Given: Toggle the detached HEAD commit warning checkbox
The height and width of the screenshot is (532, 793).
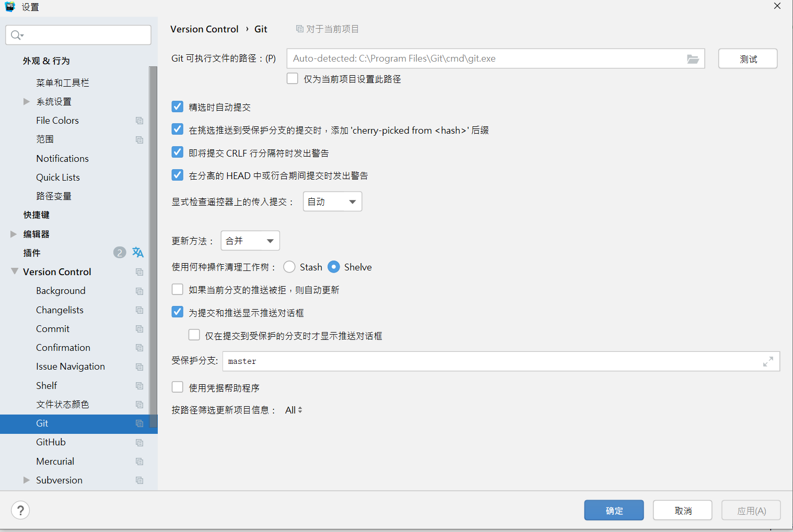Looking at the screenshot, I should (178, 175).
